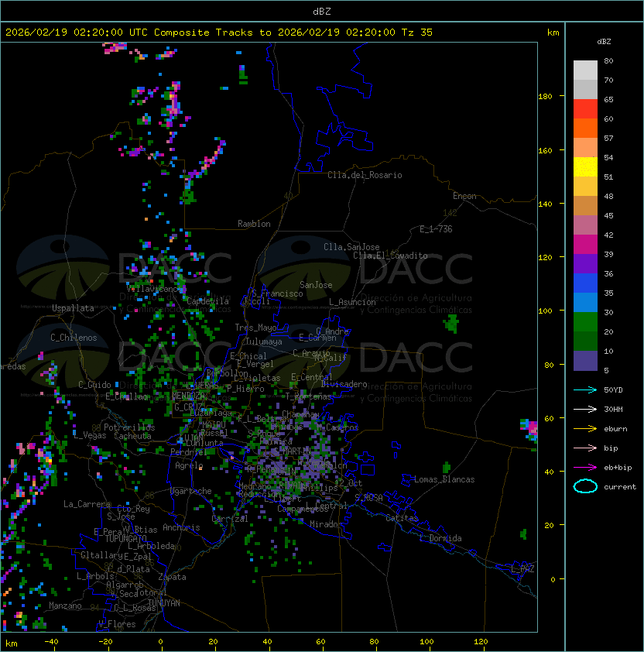
Task: Click the 120 km horizontal axis tick label
Action: (480, 642)
